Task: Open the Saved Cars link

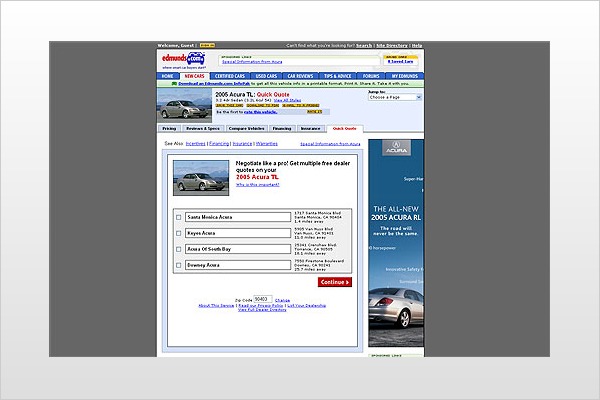Action: (x=401, y=61)
